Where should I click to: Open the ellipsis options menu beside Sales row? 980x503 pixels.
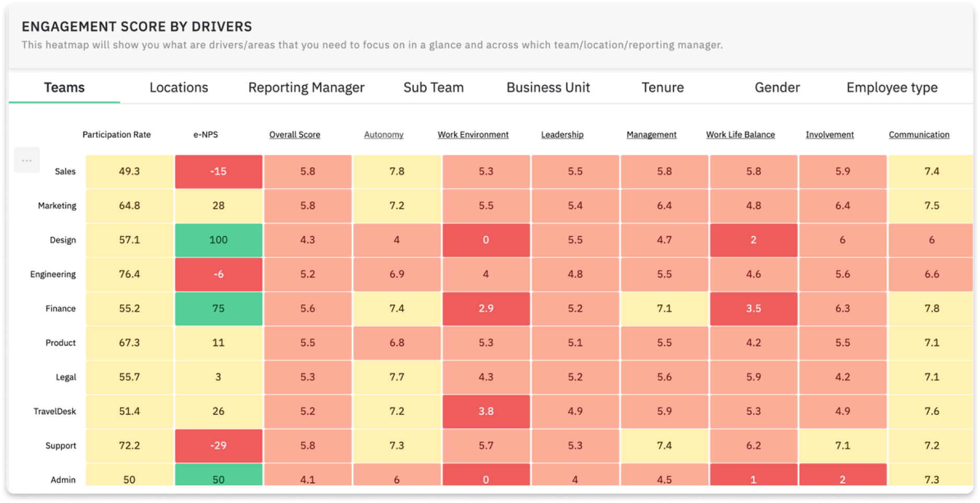tap(27, 160)
